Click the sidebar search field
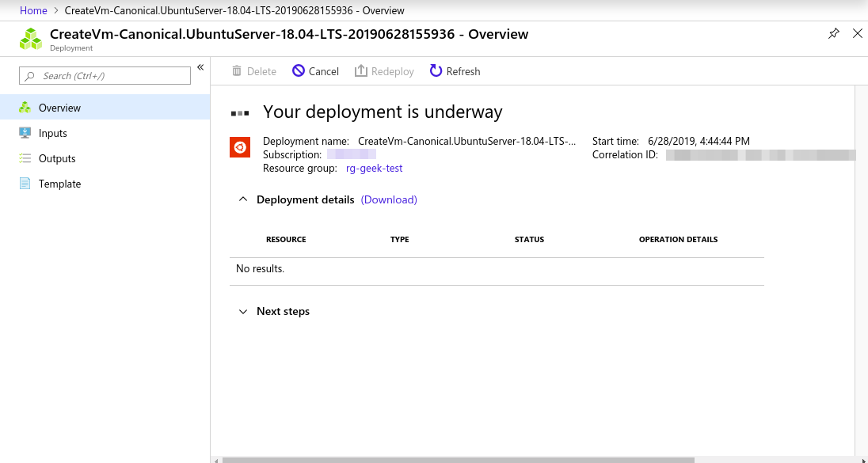Image resolution: width=868 pixels, height=463 pixels. click(105, 76)
